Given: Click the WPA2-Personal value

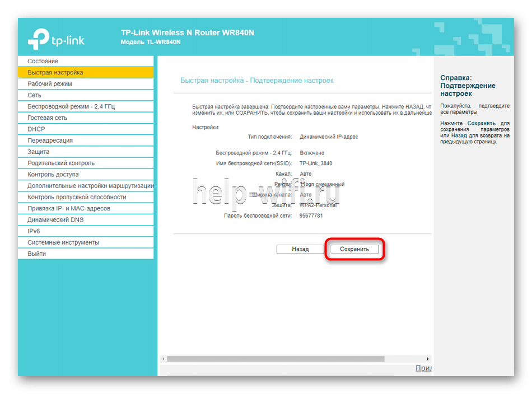Looking at the screenshot, I should [x=318, y=205].
